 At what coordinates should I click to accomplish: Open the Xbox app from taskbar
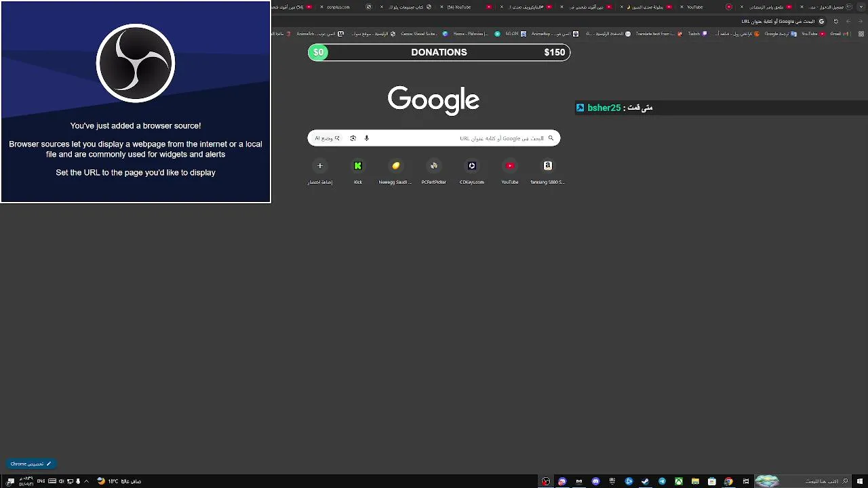click(x=679, y=481)
